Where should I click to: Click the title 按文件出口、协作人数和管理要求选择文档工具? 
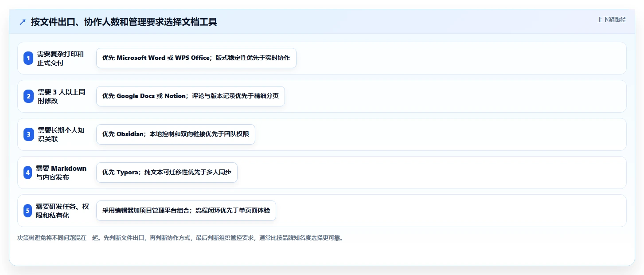click(124, 22)
